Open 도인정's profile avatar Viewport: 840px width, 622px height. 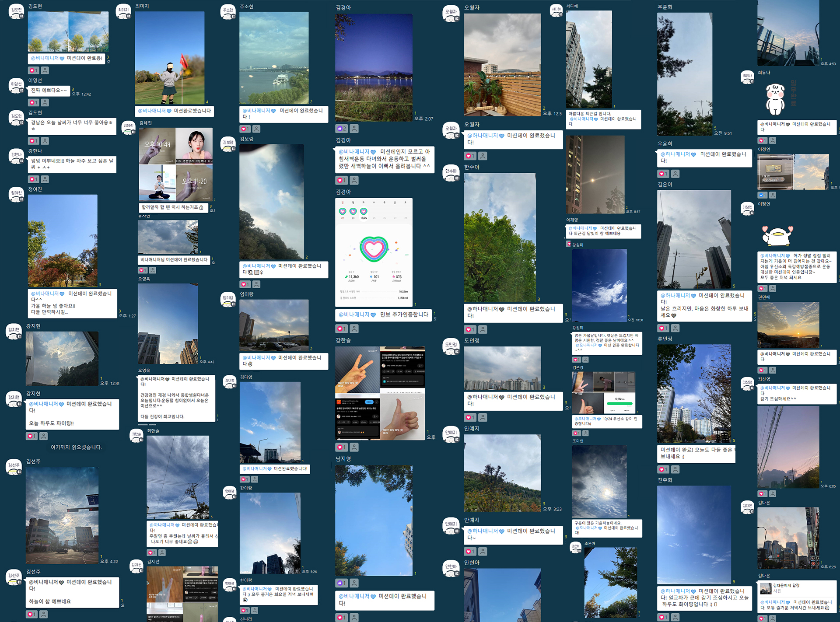451,346
